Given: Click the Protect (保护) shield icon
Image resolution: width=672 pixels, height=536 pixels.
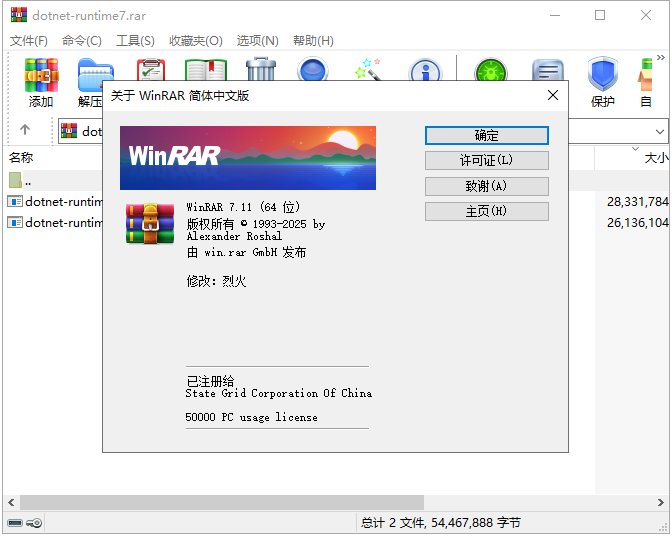Looking at the screenshot, I should pyautogui.click(x=603, y=75).
